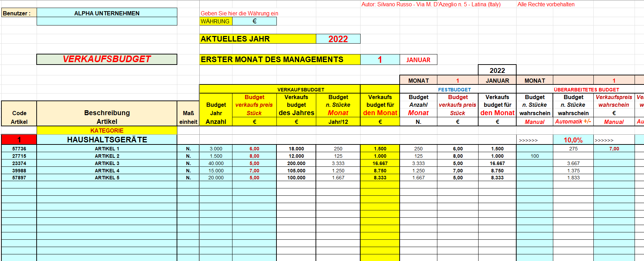Click Alle Rechte vorbehalten text
This screenshot has height=261, width=644.
pos(546,4)
